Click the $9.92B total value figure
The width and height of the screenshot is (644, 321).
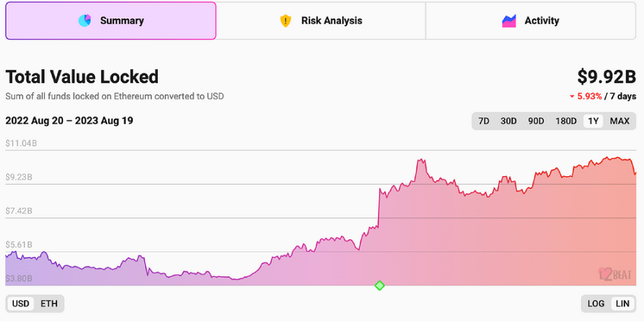(x=606, y=77)
